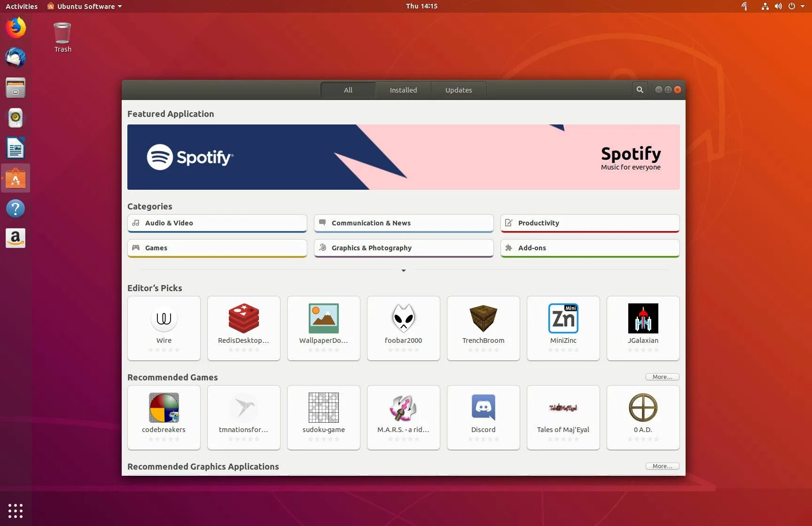Switch to the Updates tab

pos(459,90)
